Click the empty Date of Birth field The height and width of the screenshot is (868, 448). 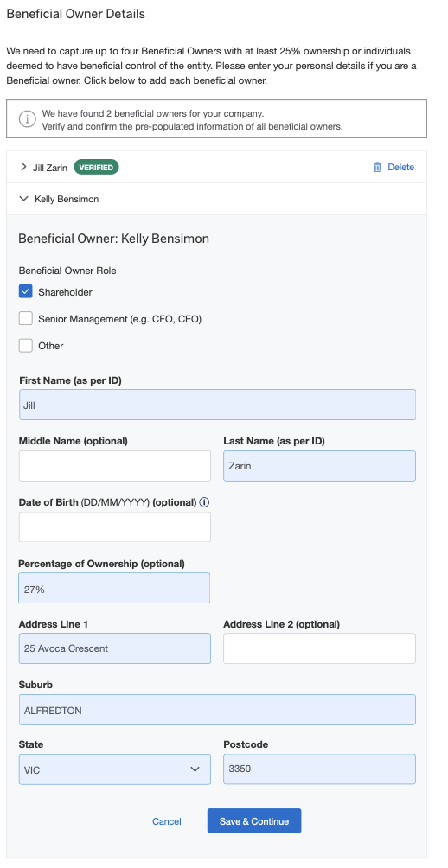115,527
